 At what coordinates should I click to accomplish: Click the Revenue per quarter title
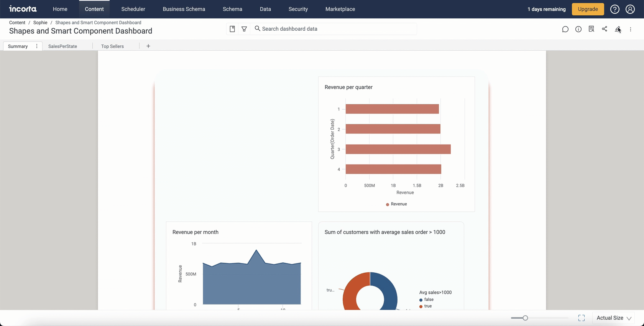[x=348, y=87]
